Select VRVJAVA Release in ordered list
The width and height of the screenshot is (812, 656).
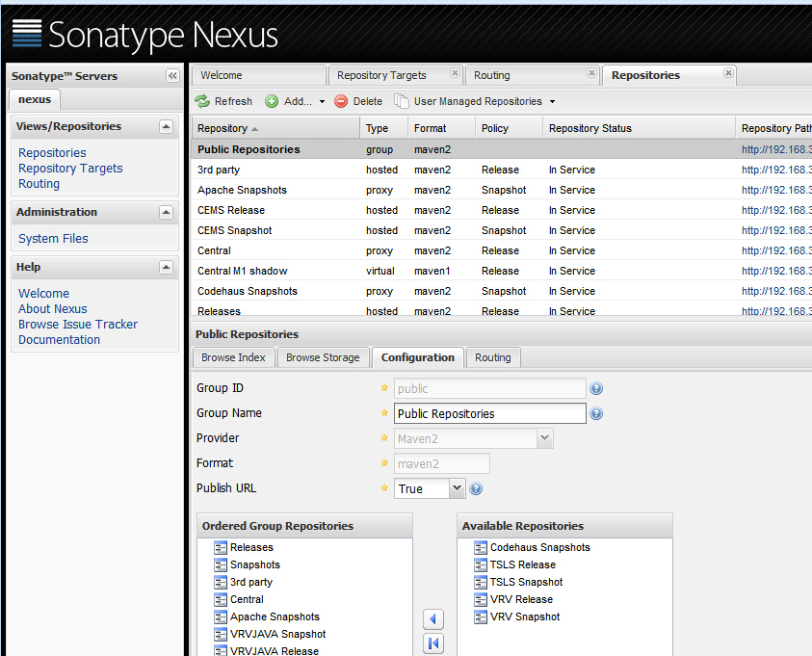point(275,651)
